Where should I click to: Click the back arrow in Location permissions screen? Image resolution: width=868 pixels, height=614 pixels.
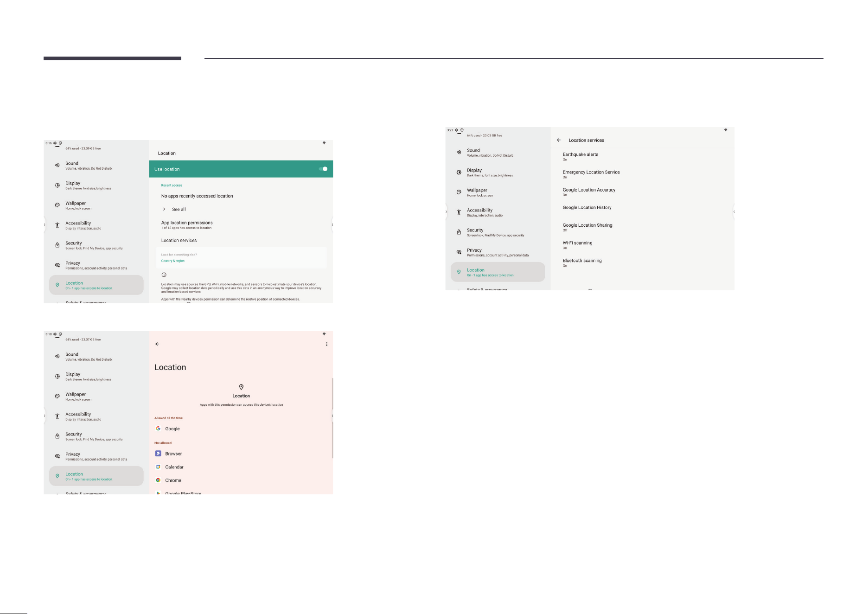pyautogui.click(x=157, y=344)
